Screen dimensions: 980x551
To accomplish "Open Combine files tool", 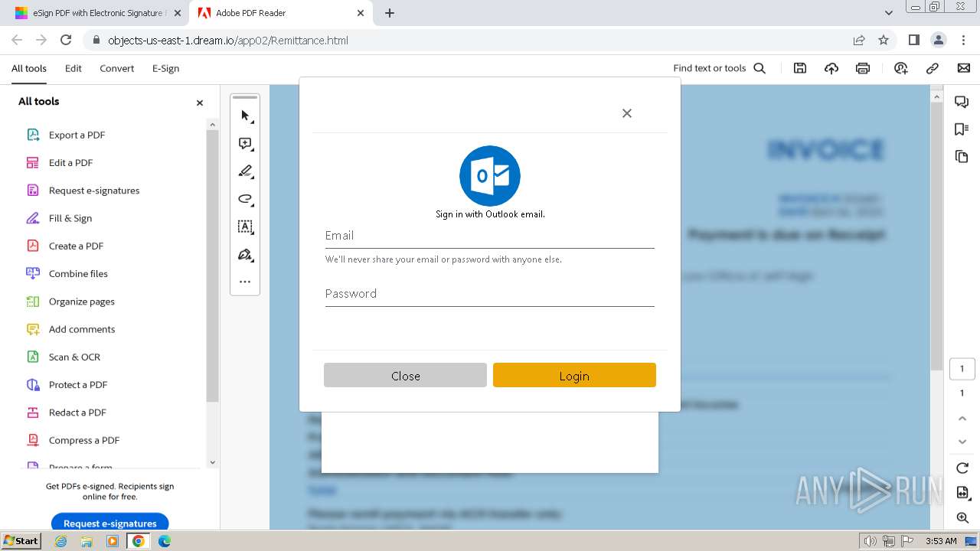I will (x=78, y=273).
